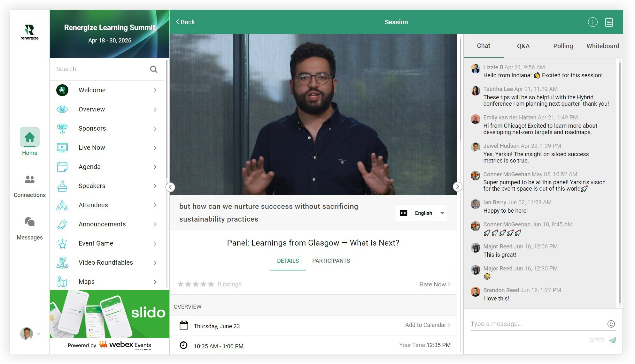The width and height of the screenshot is (635, 364).
Task: Open the Connections people icon
Action: coord(30,180)
